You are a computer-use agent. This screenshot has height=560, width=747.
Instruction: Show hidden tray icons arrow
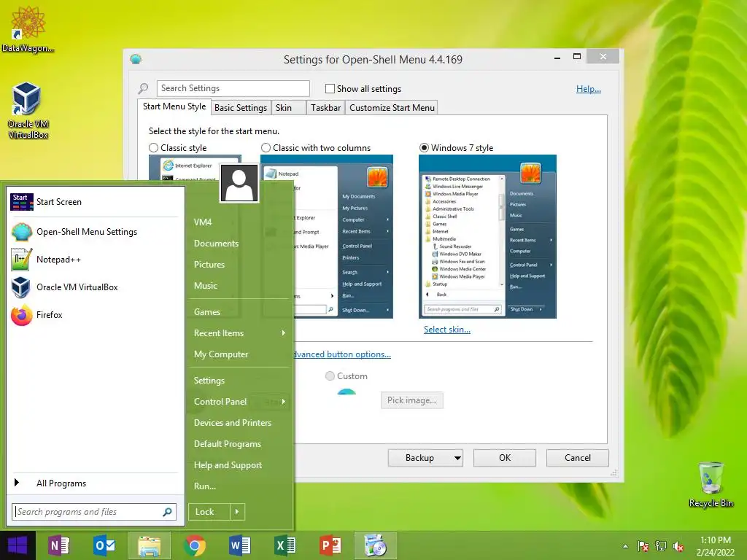(625, 546)
